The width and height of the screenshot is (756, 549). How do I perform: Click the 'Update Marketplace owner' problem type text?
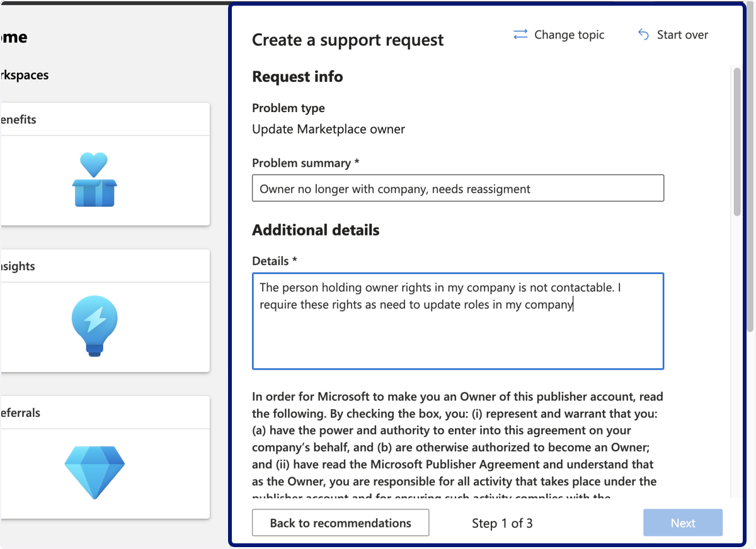(x=329, y=129)
